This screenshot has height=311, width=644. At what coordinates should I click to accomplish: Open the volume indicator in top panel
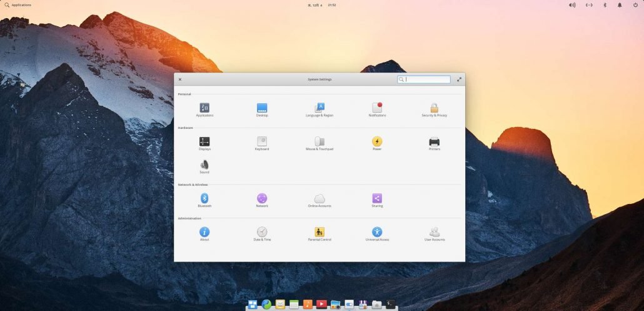(x=572, y=5)
